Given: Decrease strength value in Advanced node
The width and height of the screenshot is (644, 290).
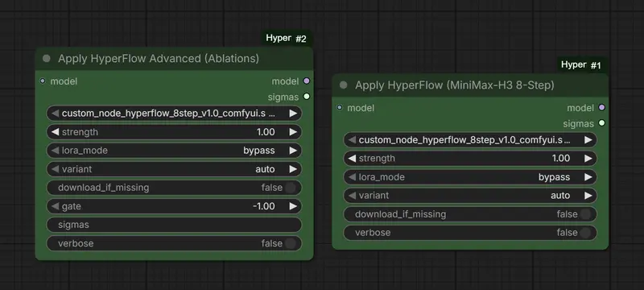Looking at the screenshot, I should tap(55, 132).
